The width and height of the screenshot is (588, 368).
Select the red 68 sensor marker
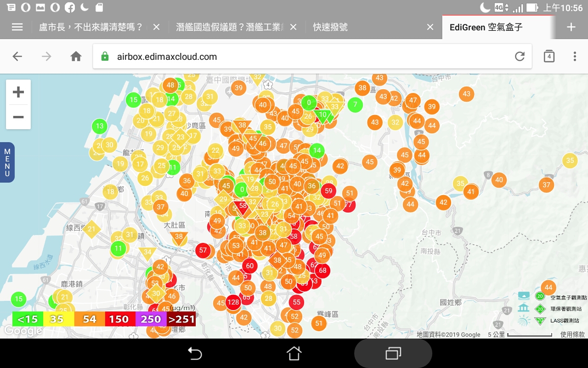[x=322, y=270]
